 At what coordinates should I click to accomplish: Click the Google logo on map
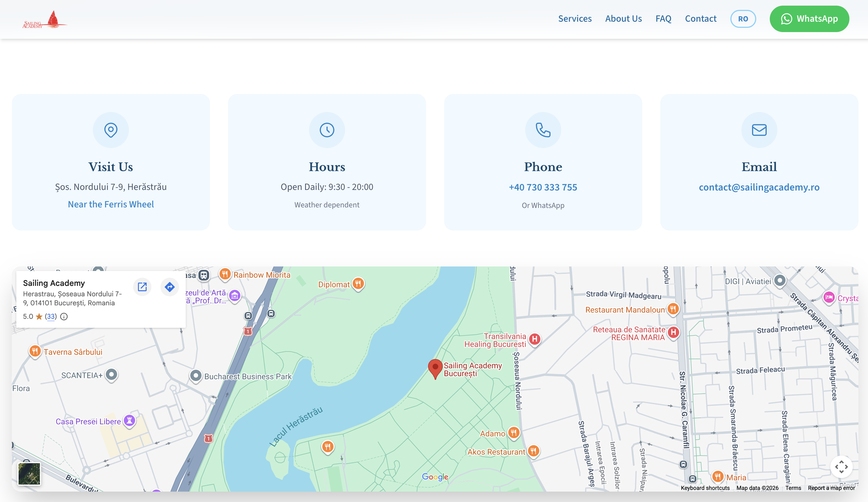click(x=435, y=477)
